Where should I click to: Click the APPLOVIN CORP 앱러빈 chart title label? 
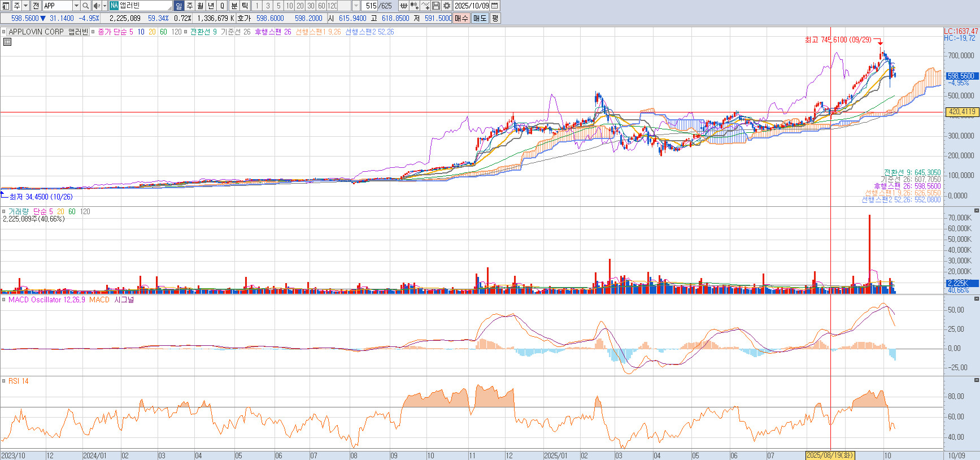pyautogui.click(x=49, y=32)
